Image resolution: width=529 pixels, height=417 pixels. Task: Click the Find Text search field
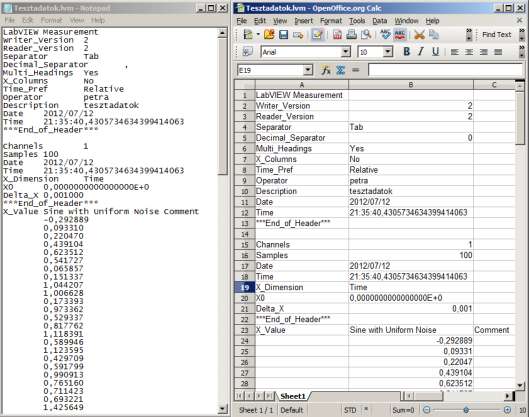click(497, 34)
